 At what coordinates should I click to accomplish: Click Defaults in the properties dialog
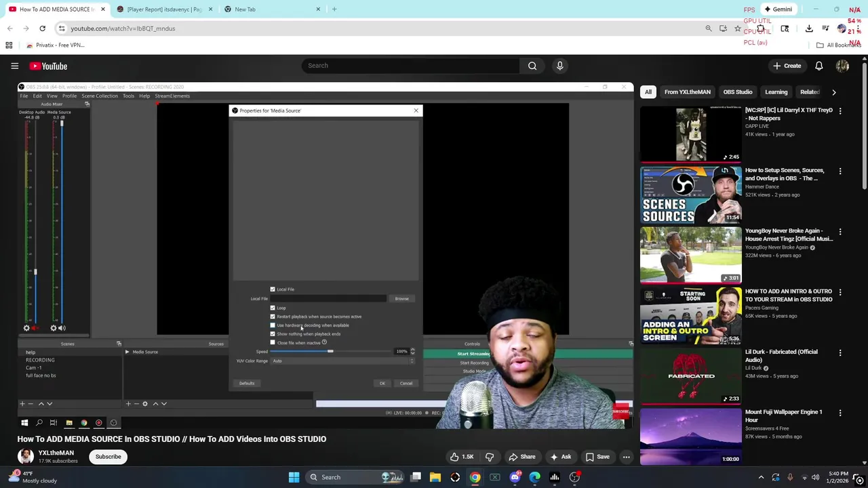[246, 384]
